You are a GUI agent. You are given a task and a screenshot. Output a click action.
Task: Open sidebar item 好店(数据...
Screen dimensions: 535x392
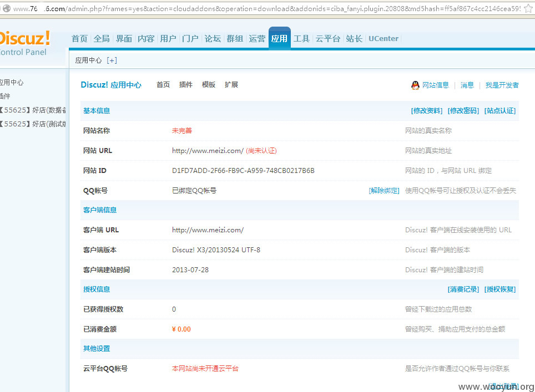pos(33,110)
